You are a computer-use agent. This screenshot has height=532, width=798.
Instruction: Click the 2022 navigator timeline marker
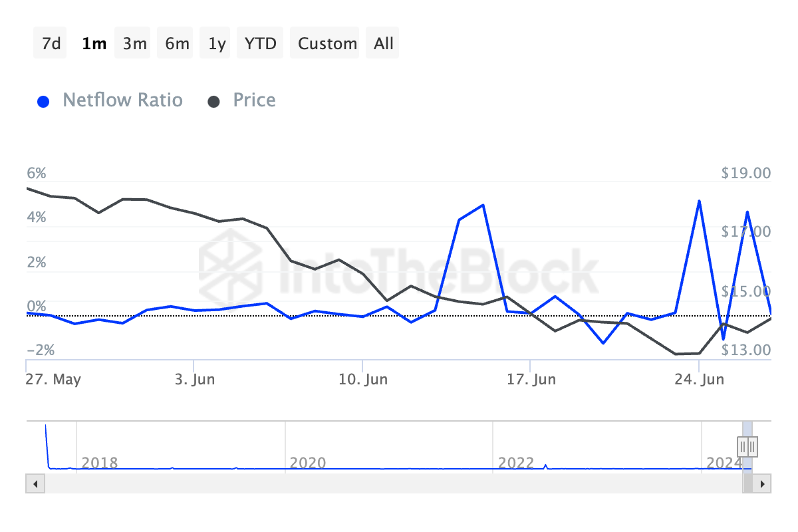coord(515,462)
